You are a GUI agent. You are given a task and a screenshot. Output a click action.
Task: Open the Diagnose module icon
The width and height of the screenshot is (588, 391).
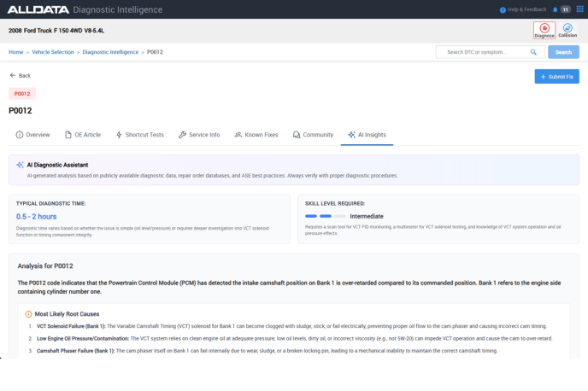(544, 30)
